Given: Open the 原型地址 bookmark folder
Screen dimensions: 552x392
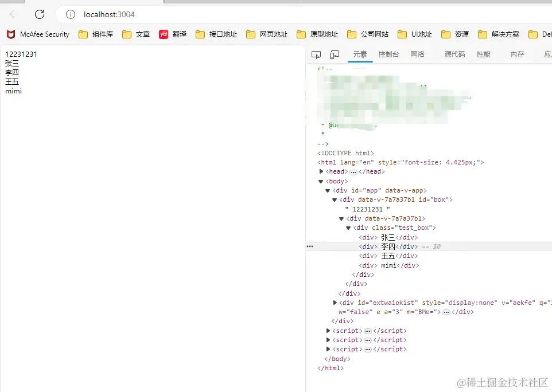Looking at the screenshot, I should click(317, 34).
